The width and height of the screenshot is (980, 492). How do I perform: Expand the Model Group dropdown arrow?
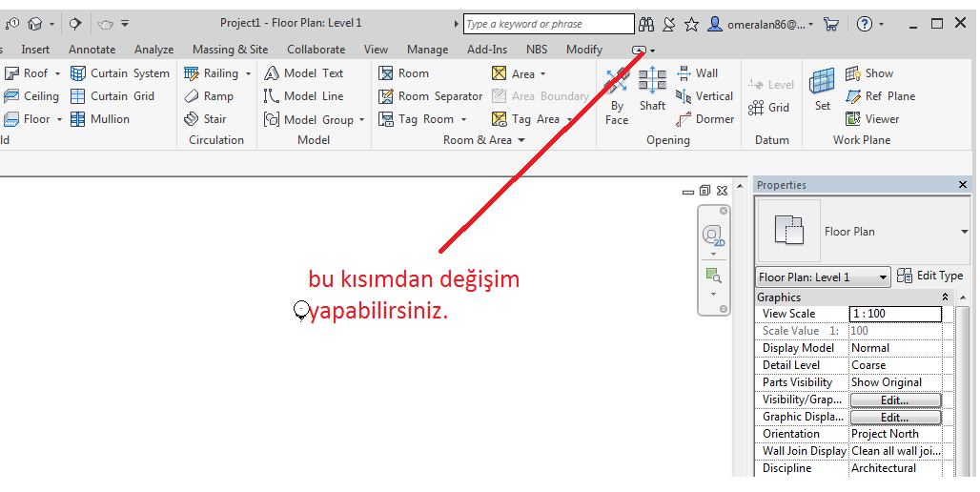361,120
